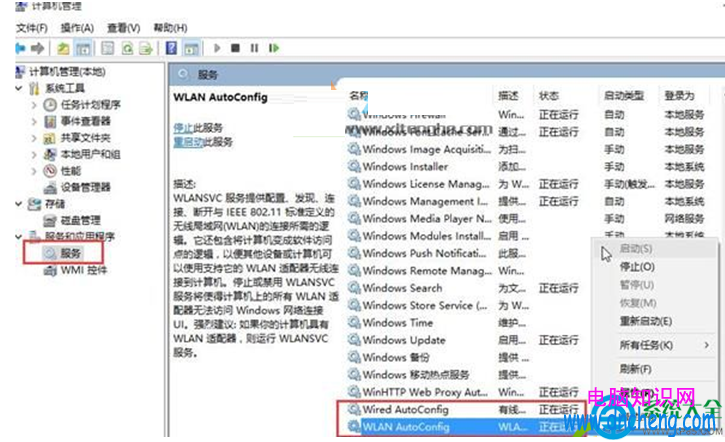Click the Back arrow in the toolbar
The height and width of the screenshot is (442, 725).
coord(20,48)
